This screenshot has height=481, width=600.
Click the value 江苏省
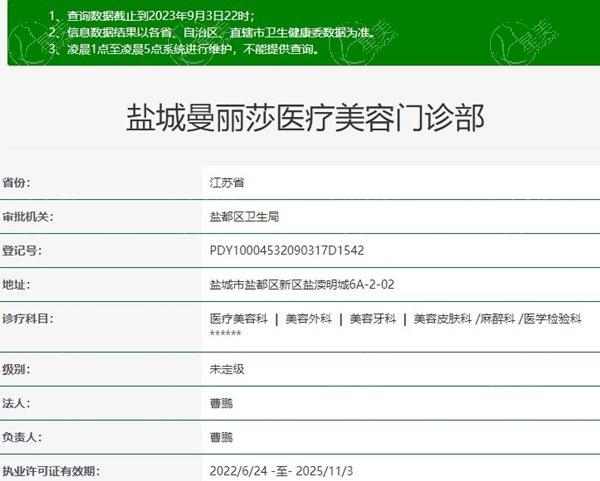point(227,183)
